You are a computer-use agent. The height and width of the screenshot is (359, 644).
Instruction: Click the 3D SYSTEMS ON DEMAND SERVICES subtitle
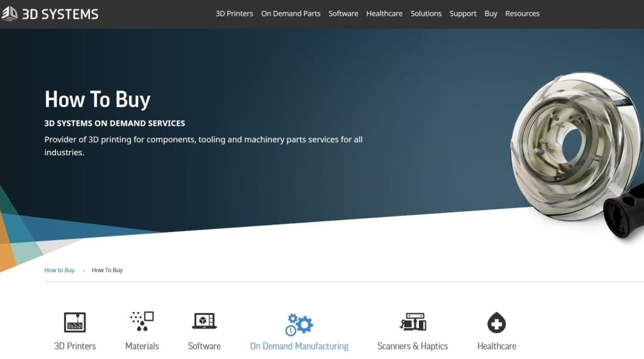tap(114, 123)
